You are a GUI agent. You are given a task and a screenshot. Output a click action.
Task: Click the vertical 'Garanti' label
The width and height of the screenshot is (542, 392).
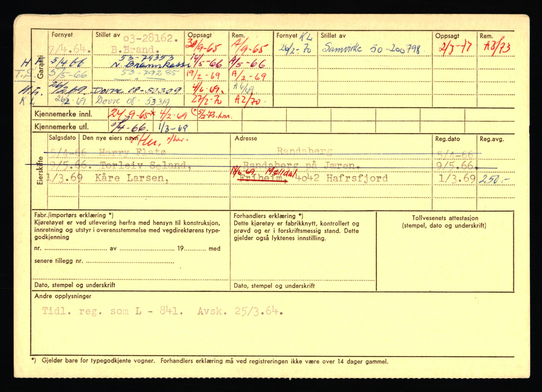(x=40, y=67)
